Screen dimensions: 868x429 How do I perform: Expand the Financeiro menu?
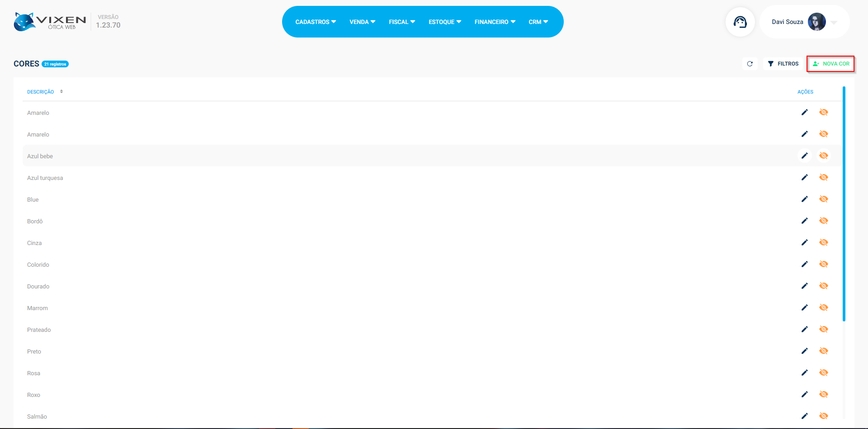tap(495, 22)
